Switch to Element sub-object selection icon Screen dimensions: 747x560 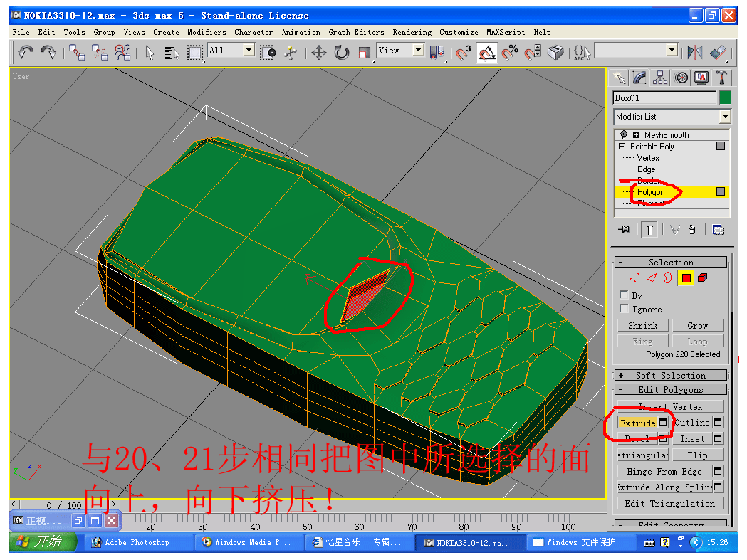[702, 278]
